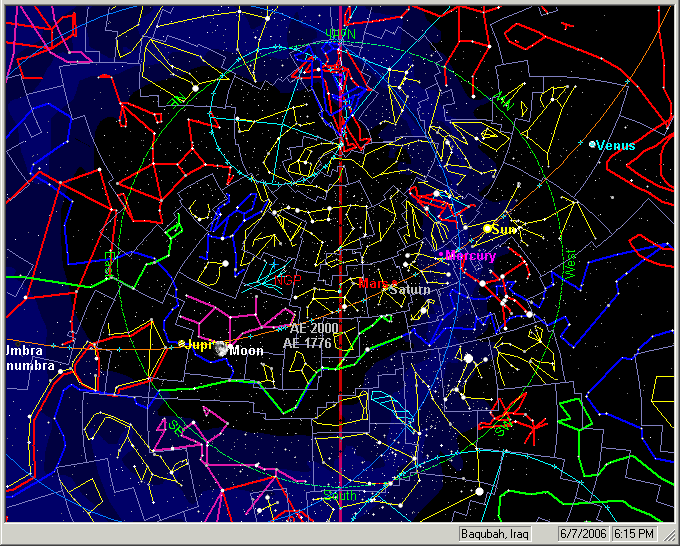Select the Jupiter planet marker

(182, 344)
